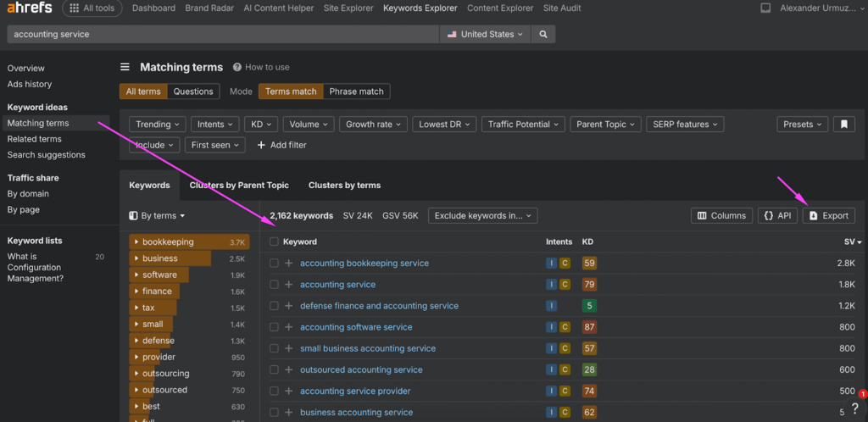Click the orange KD 59 badge
This screenshot has width=868, height=422.
(x=589, y=264)
